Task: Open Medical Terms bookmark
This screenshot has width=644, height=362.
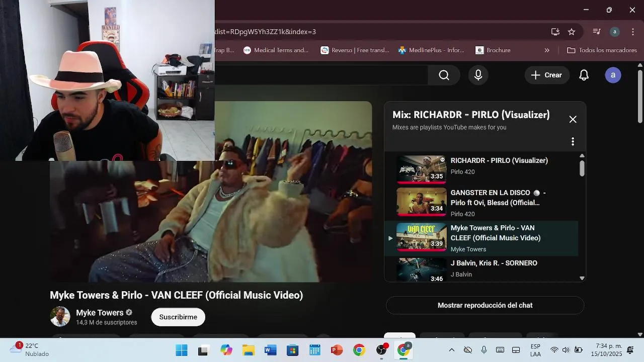Action: point(276,50)
